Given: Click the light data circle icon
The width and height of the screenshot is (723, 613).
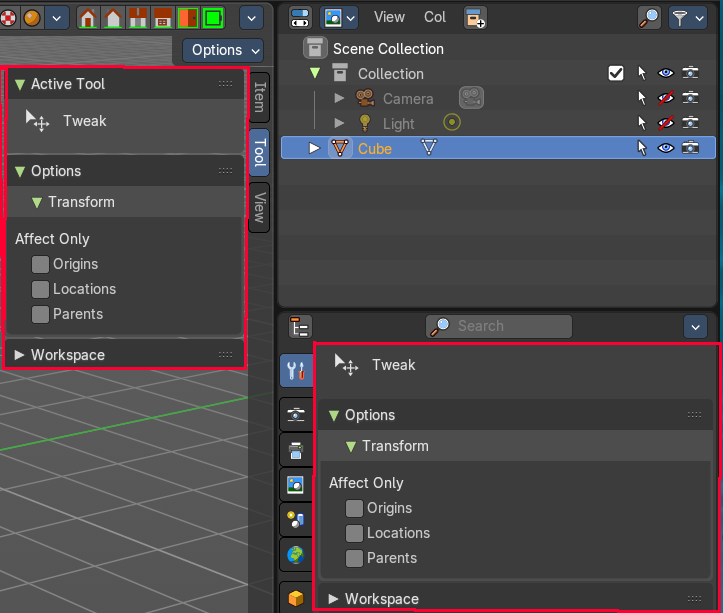Looking at the screenshot, I should pos(452,122).
